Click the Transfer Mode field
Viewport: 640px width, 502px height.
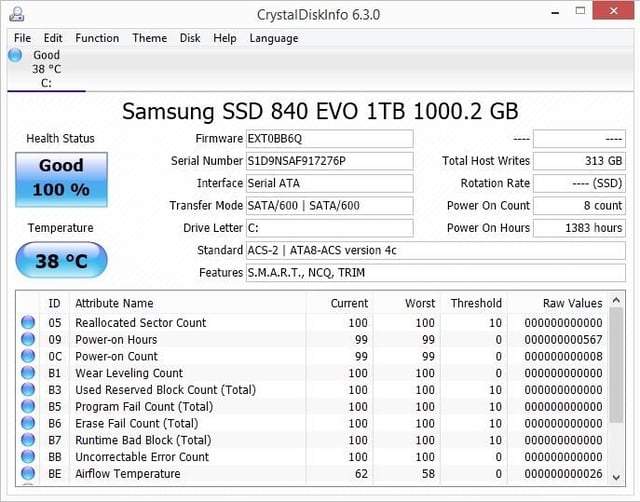coord(329,206)
